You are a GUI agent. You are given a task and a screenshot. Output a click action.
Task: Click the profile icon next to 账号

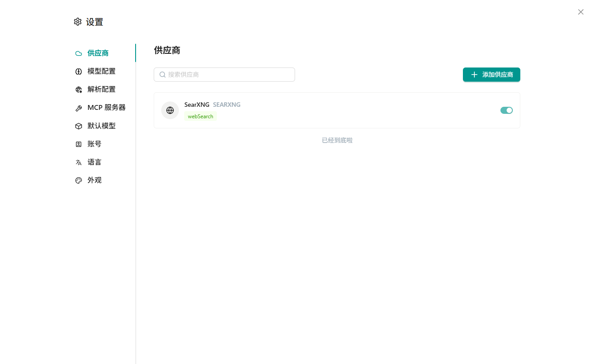click(79, 144)
